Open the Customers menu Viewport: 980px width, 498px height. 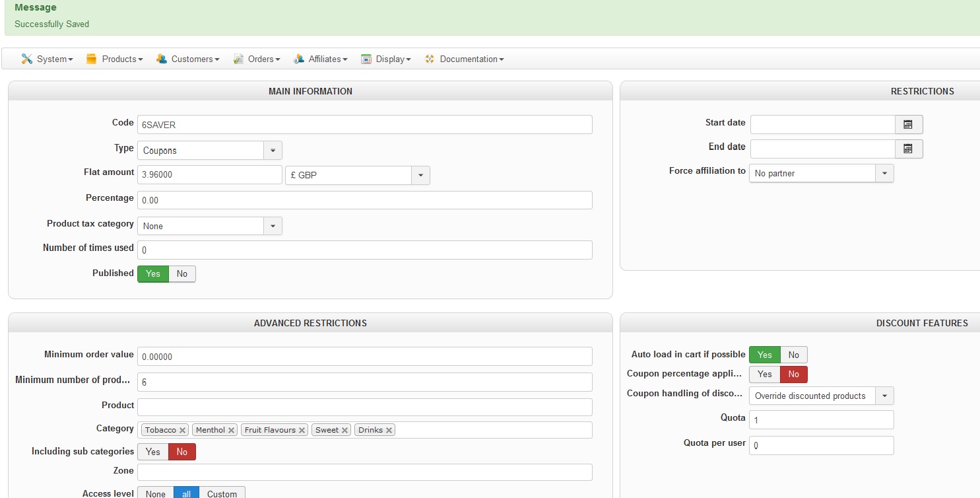(189, 59)
